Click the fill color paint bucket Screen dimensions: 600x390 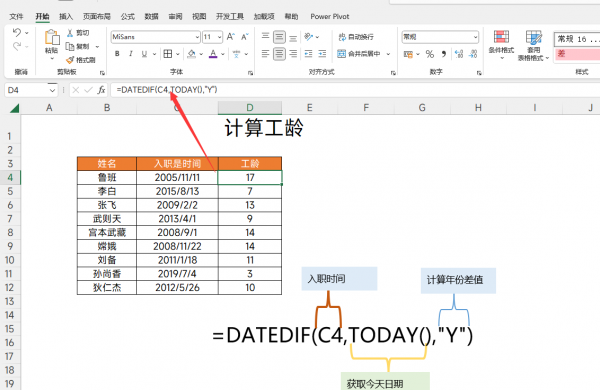192,54
